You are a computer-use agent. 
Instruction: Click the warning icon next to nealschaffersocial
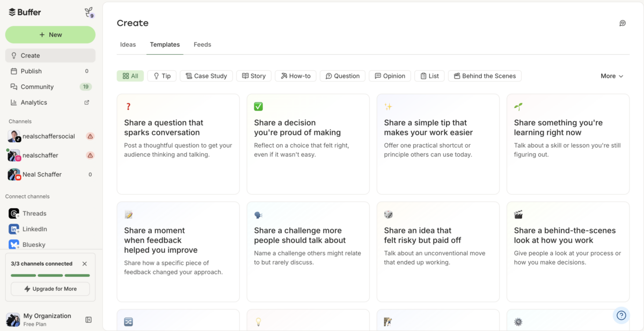coord(90,136)
